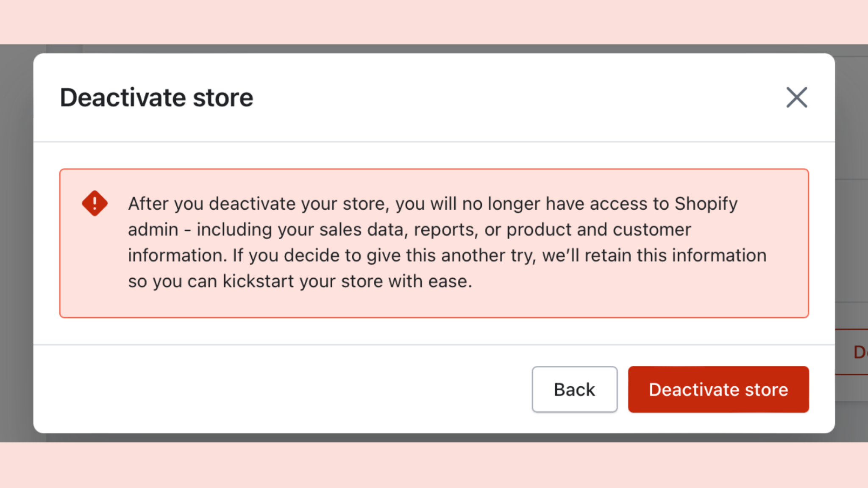Image resolution: width=868 pixels, height=488 pixels.
Task: Click the pink margin above the dialog
Action: (434, 21)
